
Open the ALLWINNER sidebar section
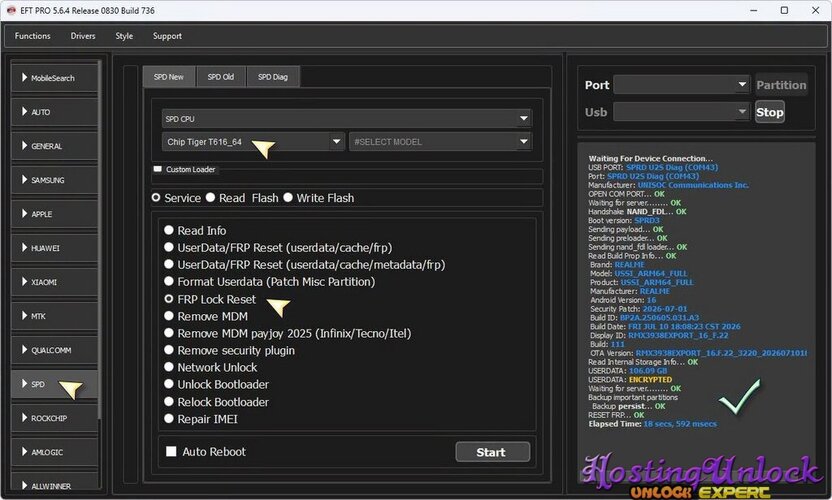[55, 482]
